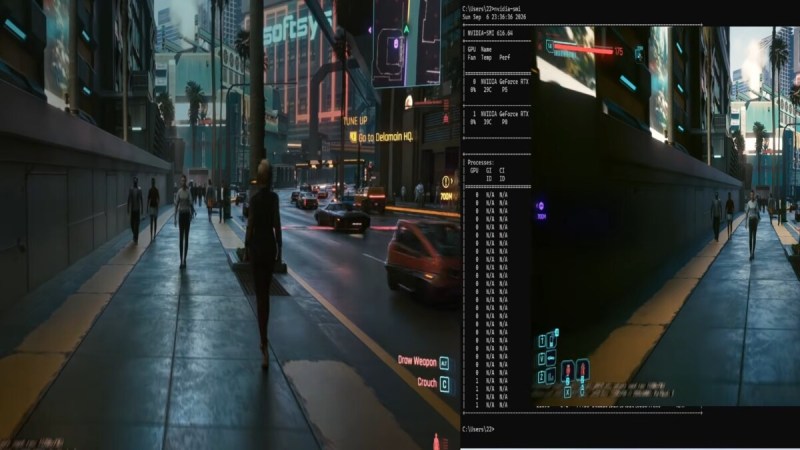Click the purple waypoint marker in the right game view
Viewport: 800px width, 450px height.
541,206
